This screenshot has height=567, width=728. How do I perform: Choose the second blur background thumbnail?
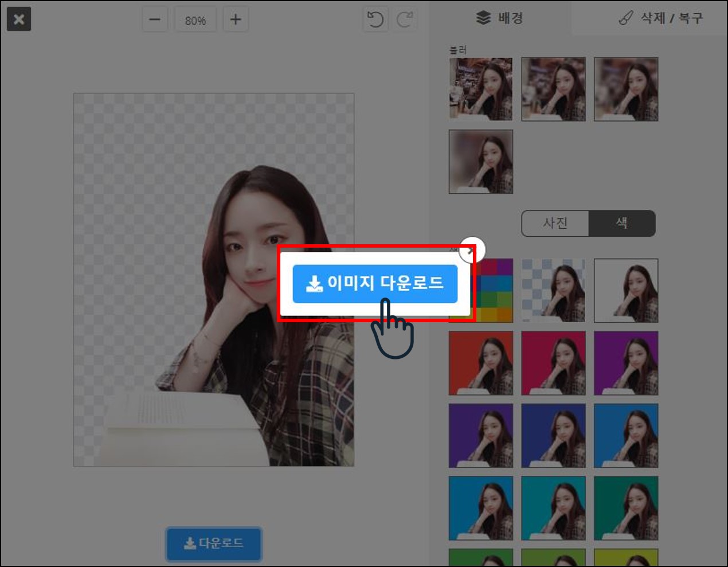tap(553, 89)
